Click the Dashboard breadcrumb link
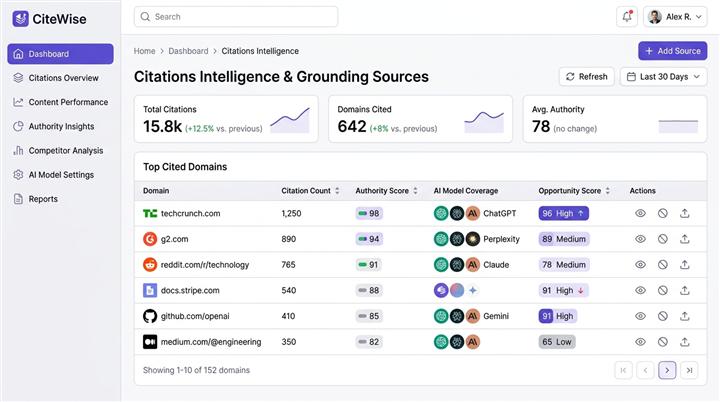This screenshot has width=720, height=402. [x=188, y=51]
